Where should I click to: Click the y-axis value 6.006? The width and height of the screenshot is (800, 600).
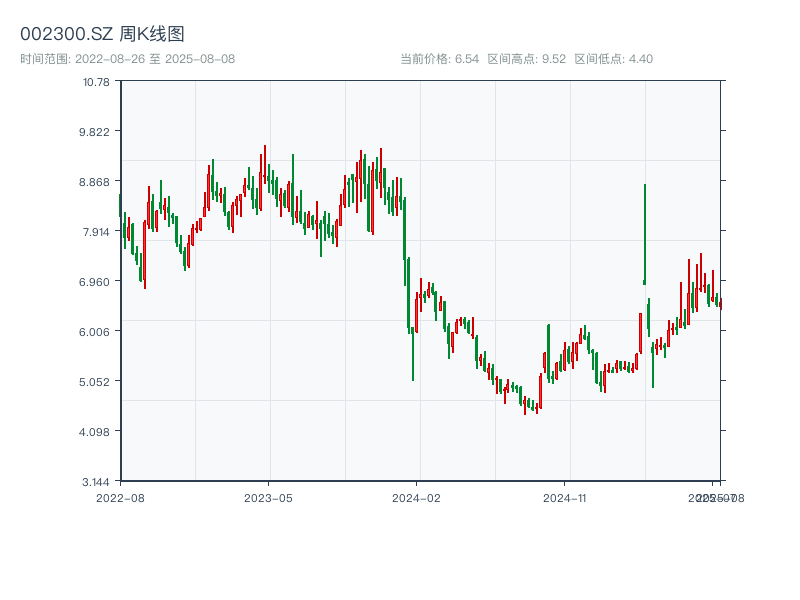click(94, 332)
